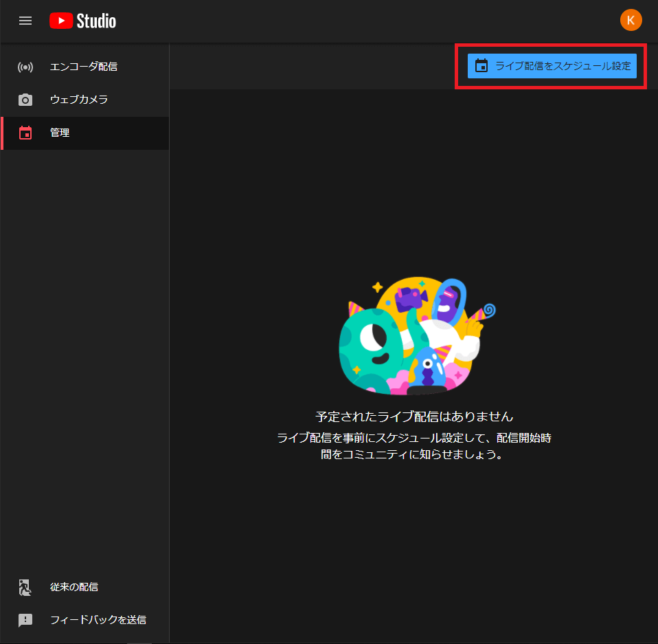658x644 pixels.
Task: Click the feedback speech bubble icon
Action: [25, 620]
